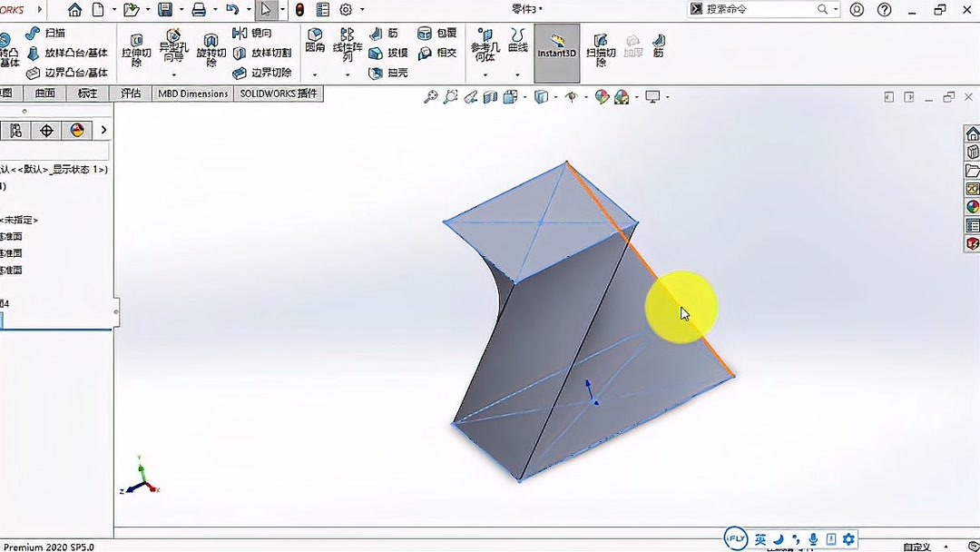Screen dimensions: 980x552
Task: Select the 包覆 wrap feature tool
Action: tap(436, 34)
